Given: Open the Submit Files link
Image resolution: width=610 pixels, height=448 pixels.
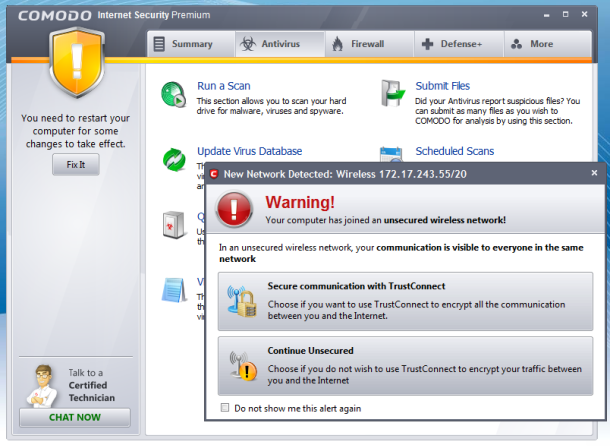Looking at the screenshot, I should coord(443,86).
